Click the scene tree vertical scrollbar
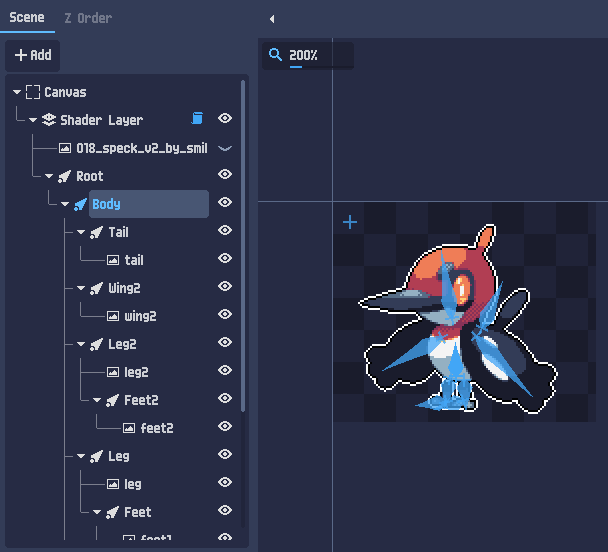The width and height of the screenshot is (608, 552). [243, 246]
